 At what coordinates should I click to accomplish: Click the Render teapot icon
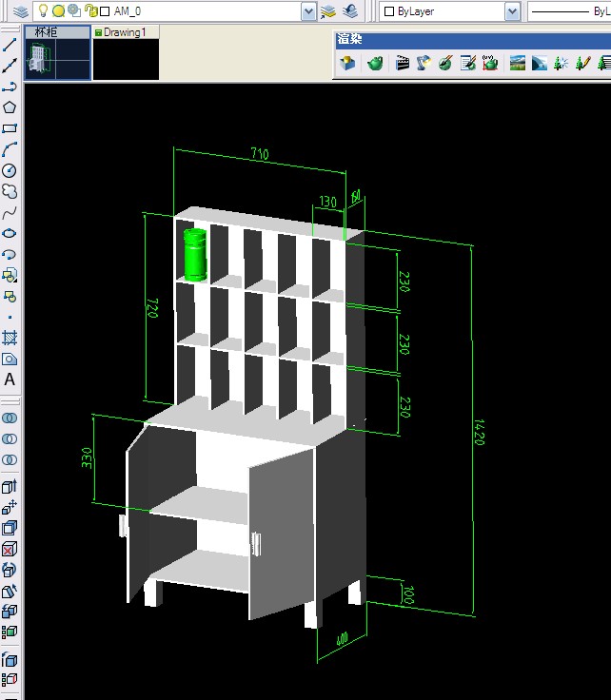pyautogui.click(x=375, y=63)
